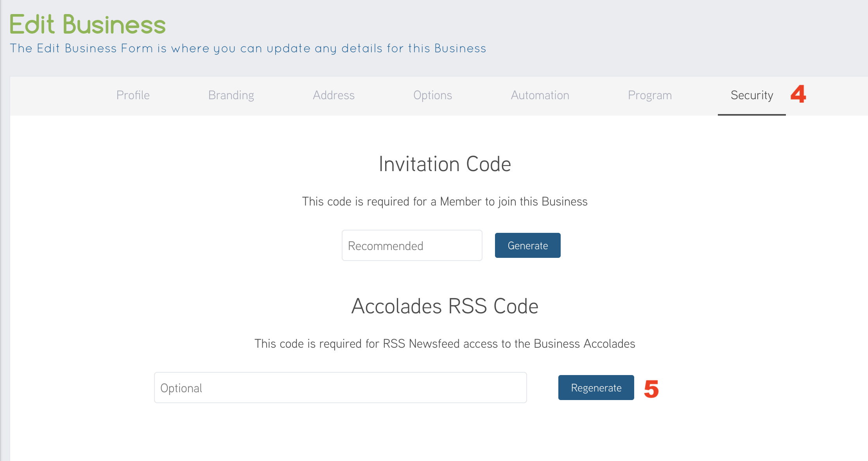Switch to the Program tab
The height and width of the screenshot is (461, 868).
pyautogui.click(x=650, y=95)
